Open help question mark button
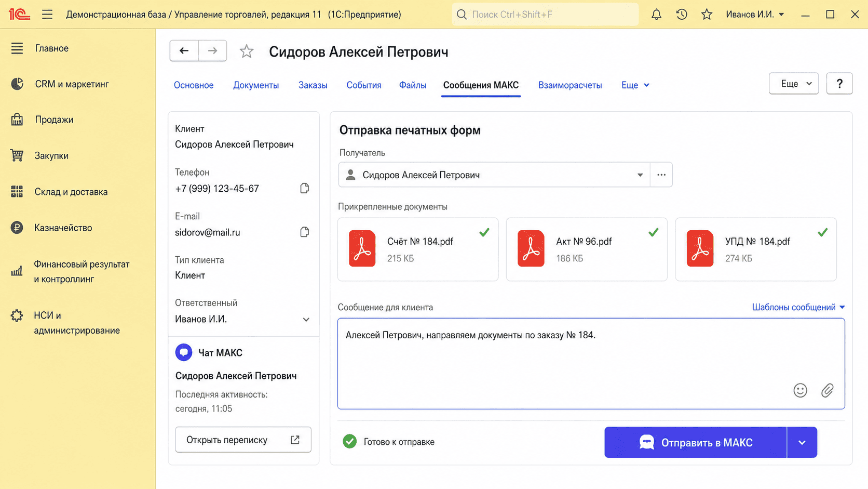Viewport: 868px width, 489px height. [839, 84]
